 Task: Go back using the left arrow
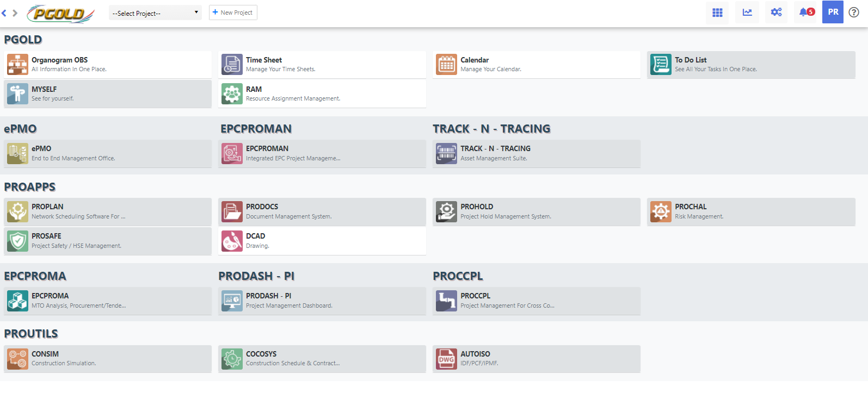[x=4, y=13]
